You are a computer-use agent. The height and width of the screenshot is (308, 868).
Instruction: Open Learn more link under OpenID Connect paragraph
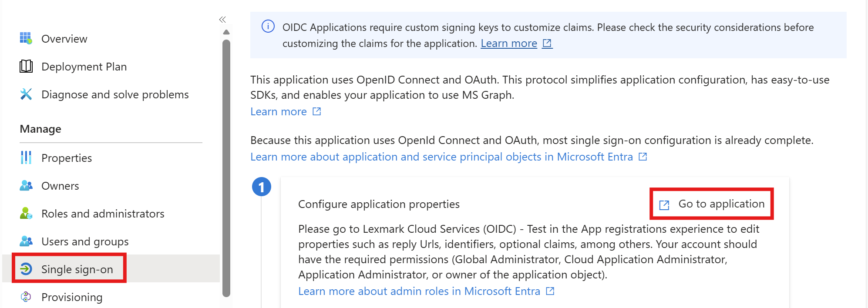point(279,112)
